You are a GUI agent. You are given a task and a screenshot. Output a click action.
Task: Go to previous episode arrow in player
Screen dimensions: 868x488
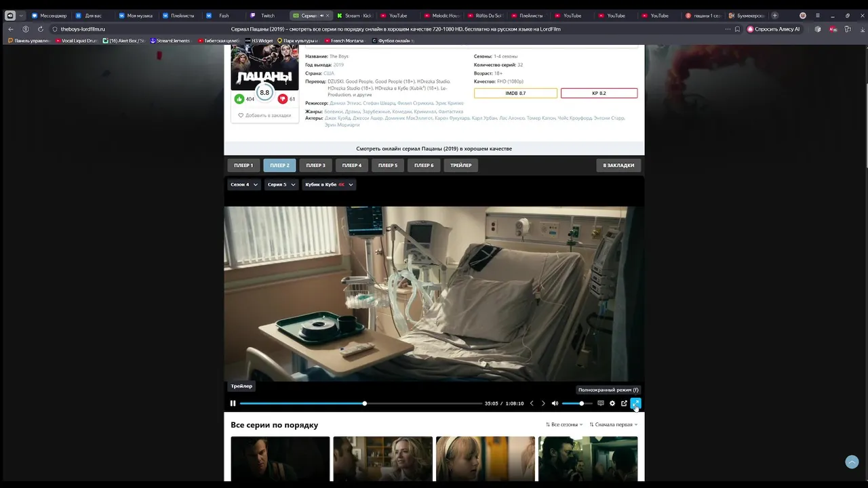[532, 403]
